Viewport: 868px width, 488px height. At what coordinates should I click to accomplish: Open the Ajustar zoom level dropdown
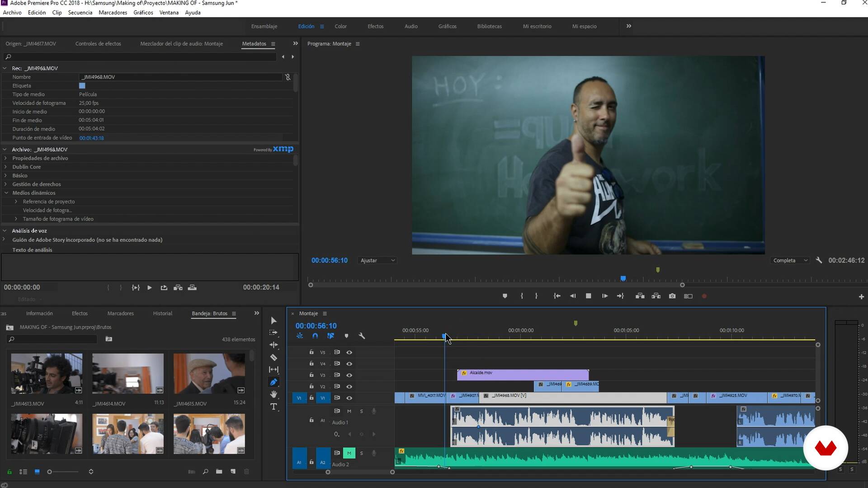point(377,260)
